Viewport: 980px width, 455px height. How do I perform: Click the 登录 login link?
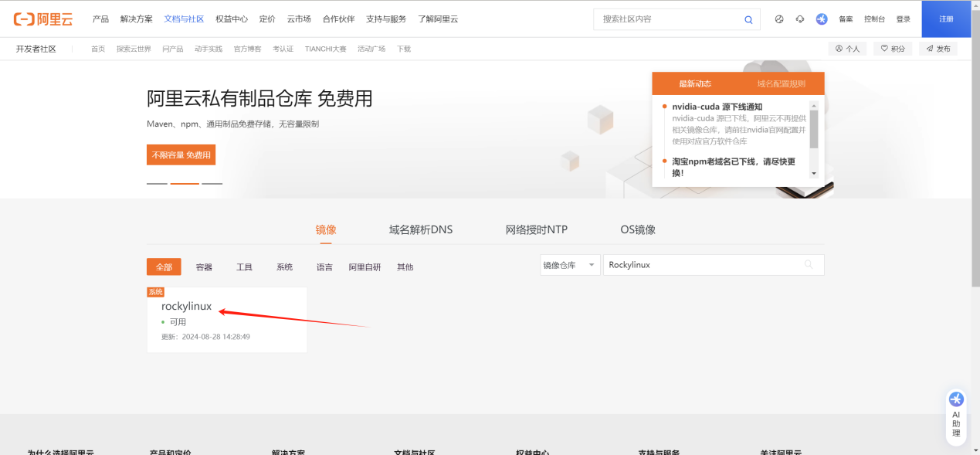pos(903,19)
